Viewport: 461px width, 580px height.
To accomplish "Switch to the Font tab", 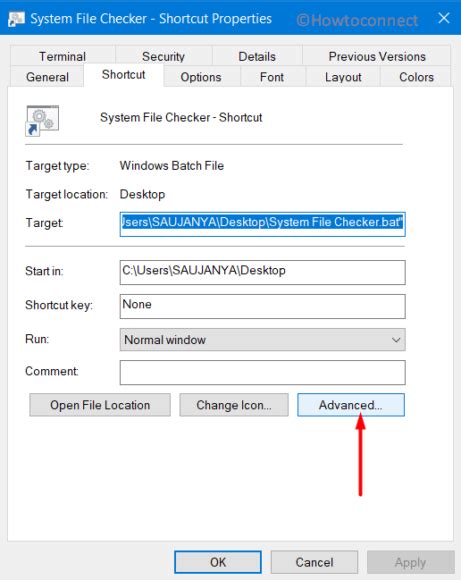I will pos(272,77).
